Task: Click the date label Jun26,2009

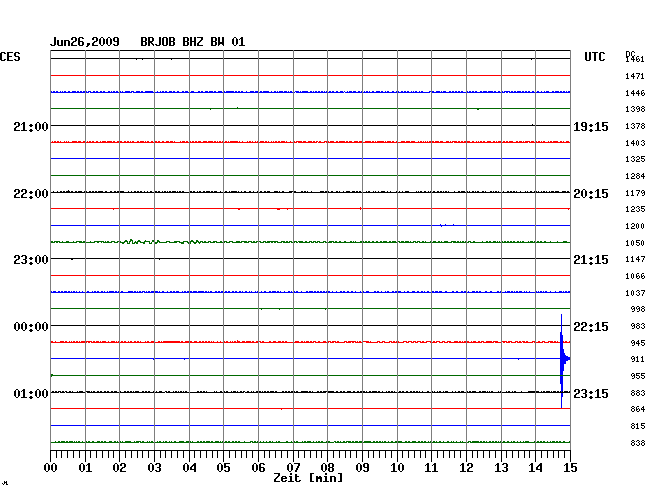Action: tap(85, 42)
